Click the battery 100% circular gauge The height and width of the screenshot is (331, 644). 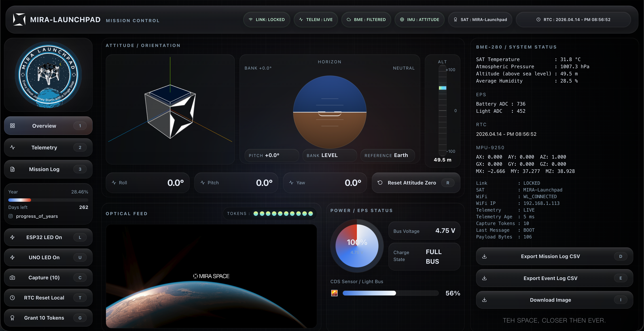coord(357,246)
